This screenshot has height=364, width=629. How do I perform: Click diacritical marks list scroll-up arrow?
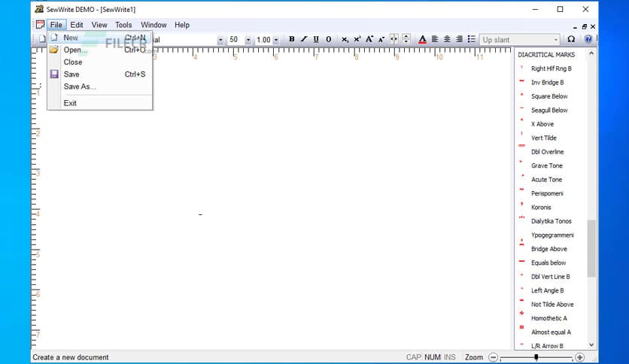(x=591, y=53)
